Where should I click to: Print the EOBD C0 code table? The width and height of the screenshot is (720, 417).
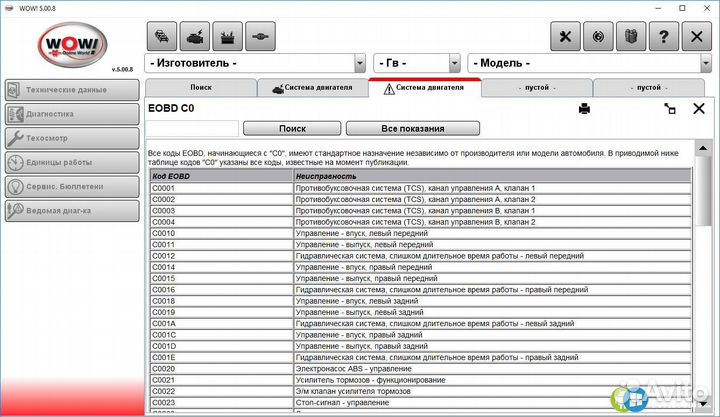[x=585, y=108]
